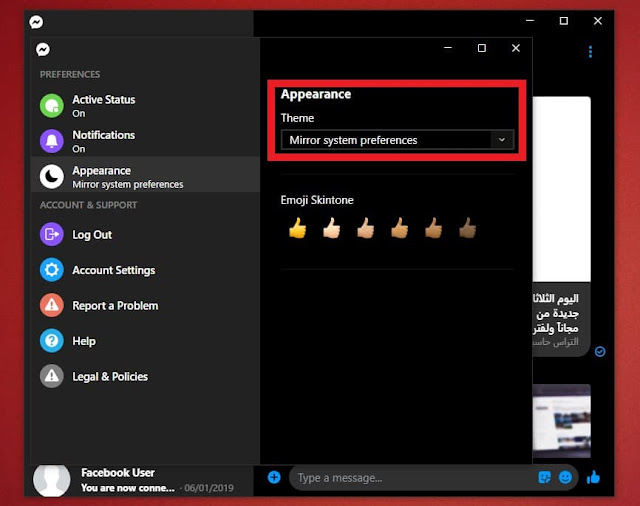Click the Type a message input field
This screenshot has width=640, height=506.
[x=412, y=477]
